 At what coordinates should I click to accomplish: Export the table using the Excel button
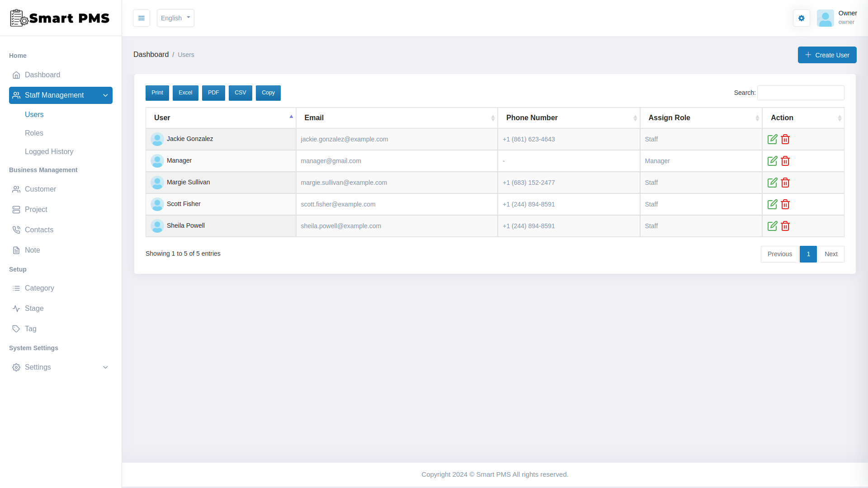185,93
